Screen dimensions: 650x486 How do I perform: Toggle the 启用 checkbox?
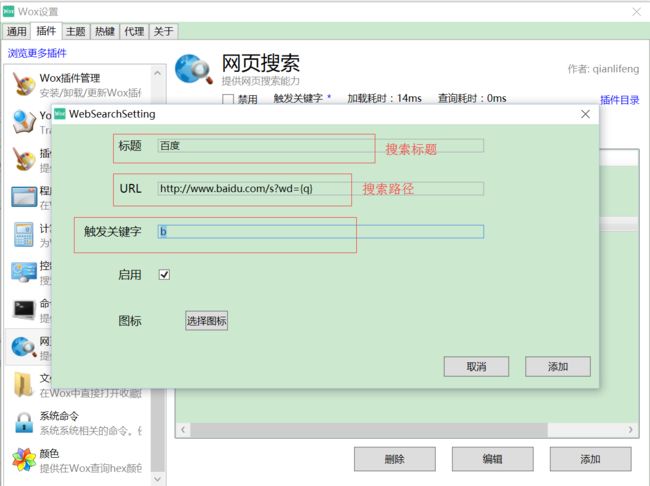pos(164,275)
